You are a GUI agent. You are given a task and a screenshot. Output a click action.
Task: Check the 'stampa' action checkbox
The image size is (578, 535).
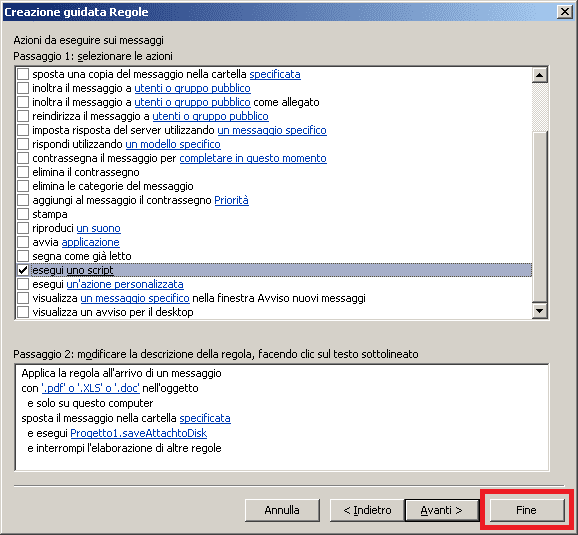click(23, 214)
